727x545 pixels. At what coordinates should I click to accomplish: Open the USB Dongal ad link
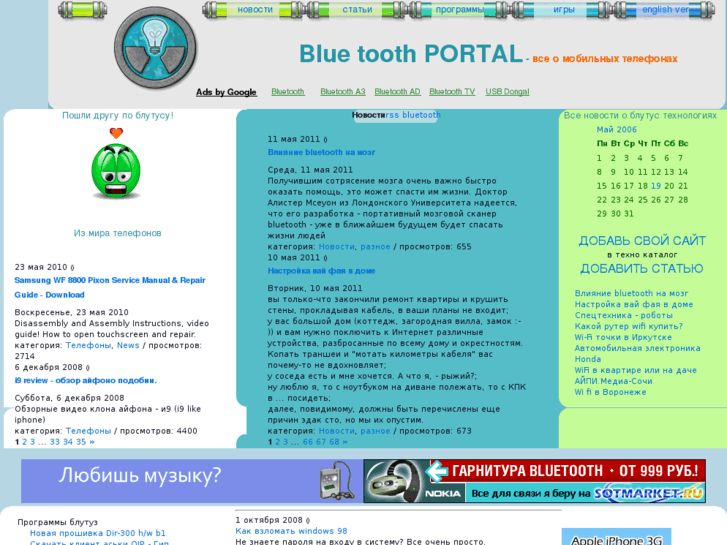point(507,92)
